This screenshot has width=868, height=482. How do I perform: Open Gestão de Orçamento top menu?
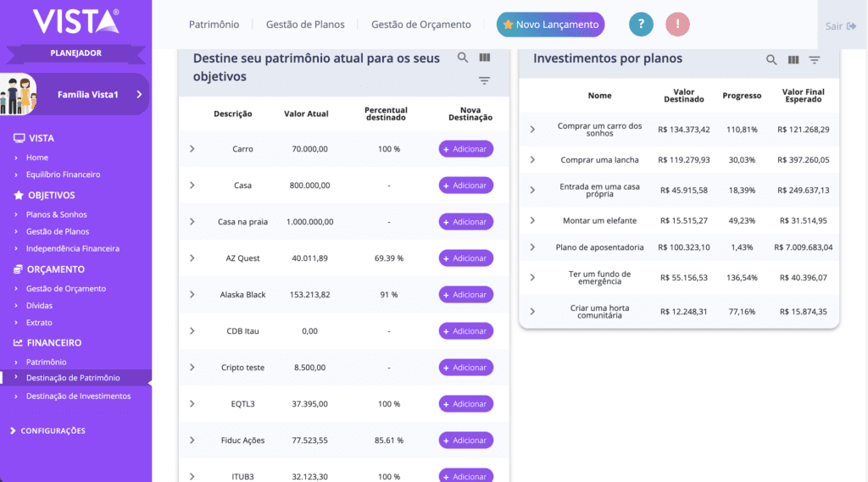tap(420, 25)
